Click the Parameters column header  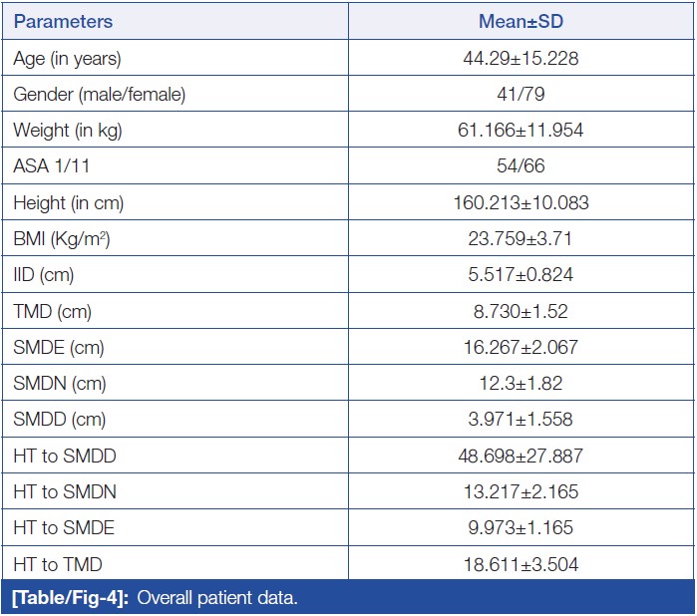(x=63, y=21)
